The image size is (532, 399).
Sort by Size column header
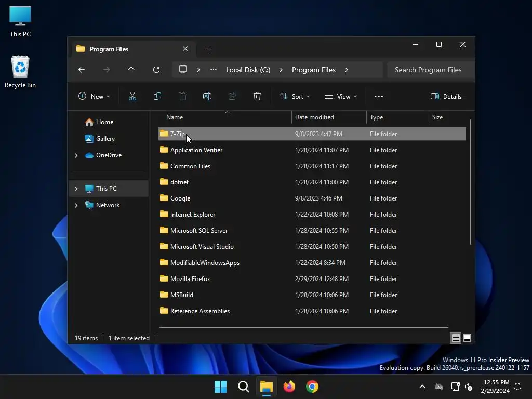click(x=448, y=117)
